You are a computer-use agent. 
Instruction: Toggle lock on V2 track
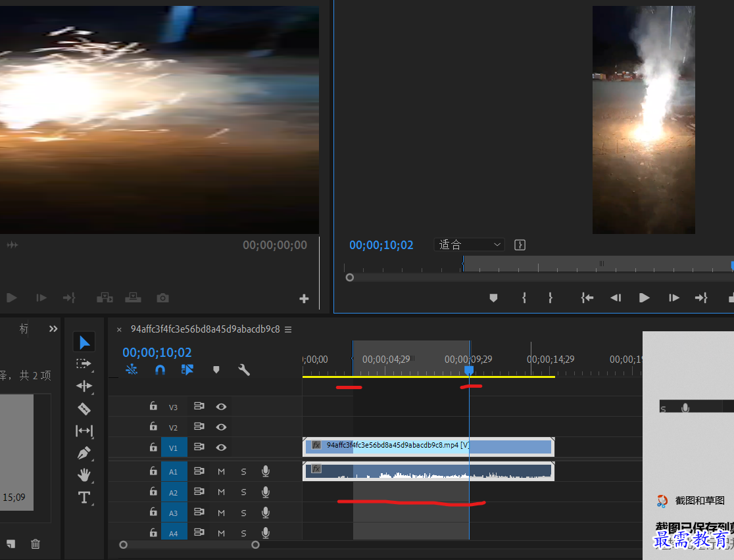coord(153,426)
